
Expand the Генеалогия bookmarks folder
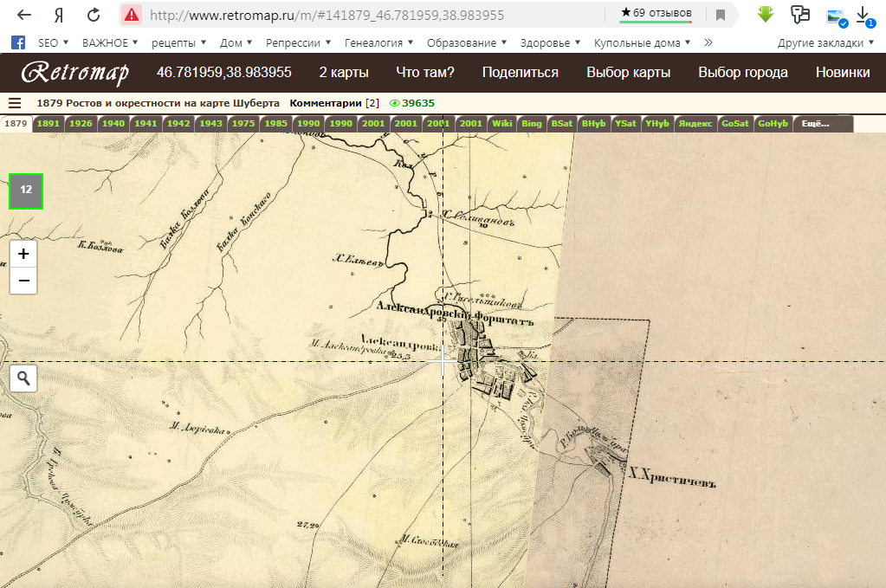pos(379,43)
